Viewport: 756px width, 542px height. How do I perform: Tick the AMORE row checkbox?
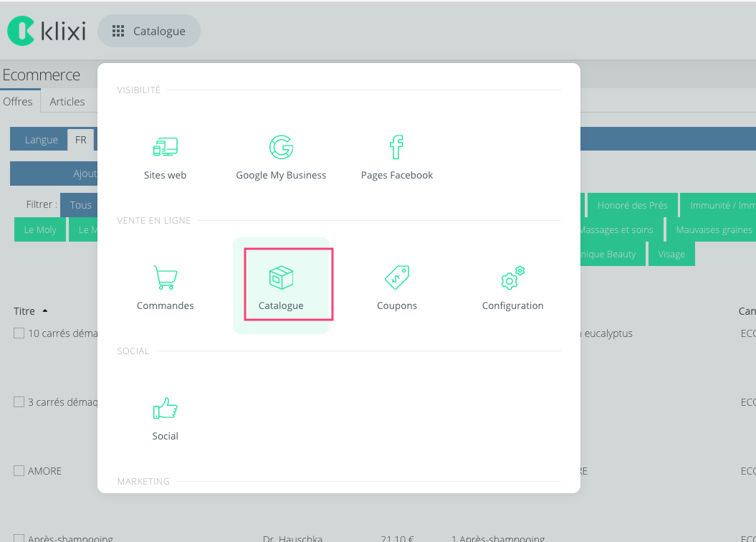pyautogui.click(x=19, y=471)
